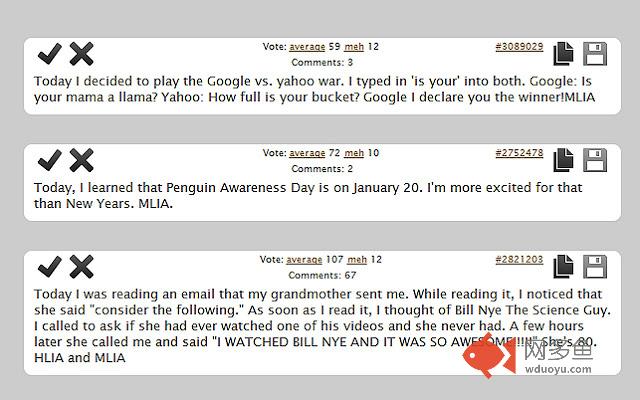Vote meh on the Google story
640x400 pixels.
pos(354,47)
